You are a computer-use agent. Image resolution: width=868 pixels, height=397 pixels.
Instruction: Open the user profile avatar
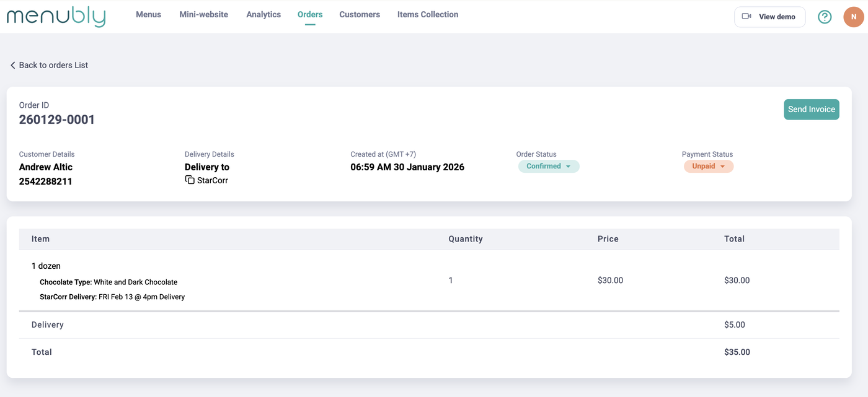(x=854, y=17)
